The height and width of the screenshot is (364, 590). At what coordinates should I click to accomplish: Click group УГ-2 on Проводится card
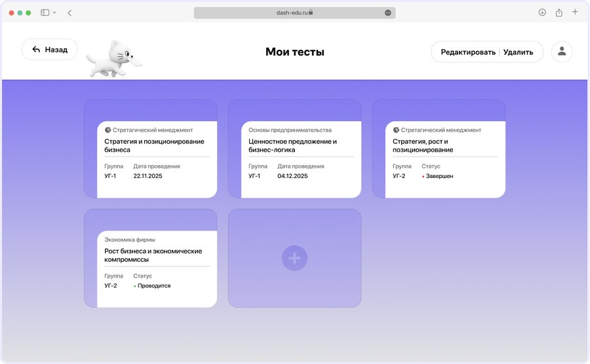111,285
